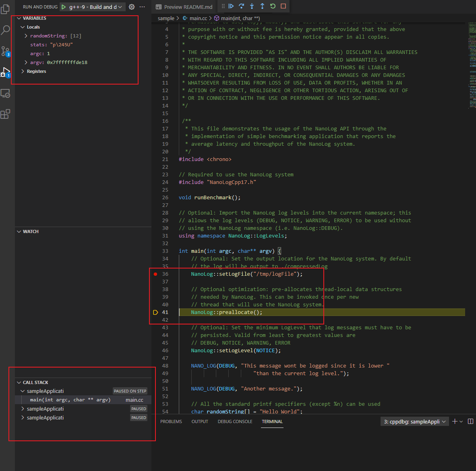Click the Restart debug session icon
Screen dimensions: 476x471
click(273, 6)
